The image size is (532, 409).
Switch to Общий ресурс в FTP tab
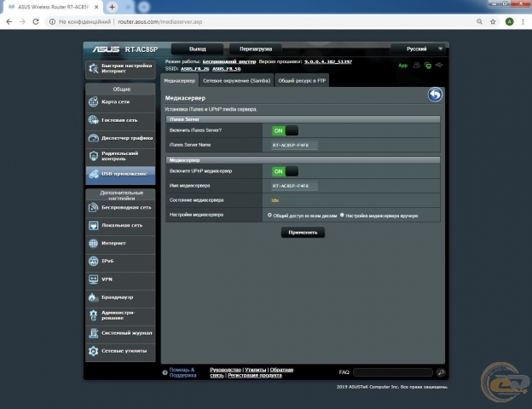tap(304, 80)
